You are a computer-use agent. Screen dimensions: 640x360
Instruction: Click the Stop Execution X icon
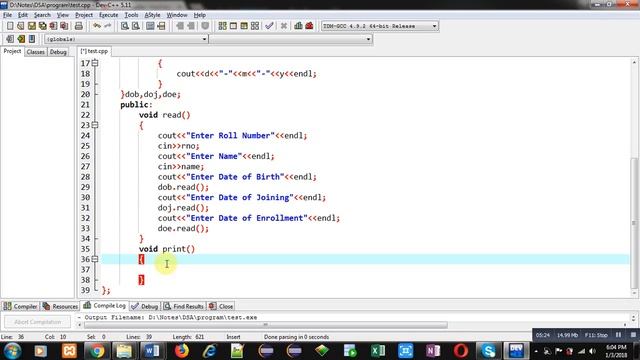point(284,26)
